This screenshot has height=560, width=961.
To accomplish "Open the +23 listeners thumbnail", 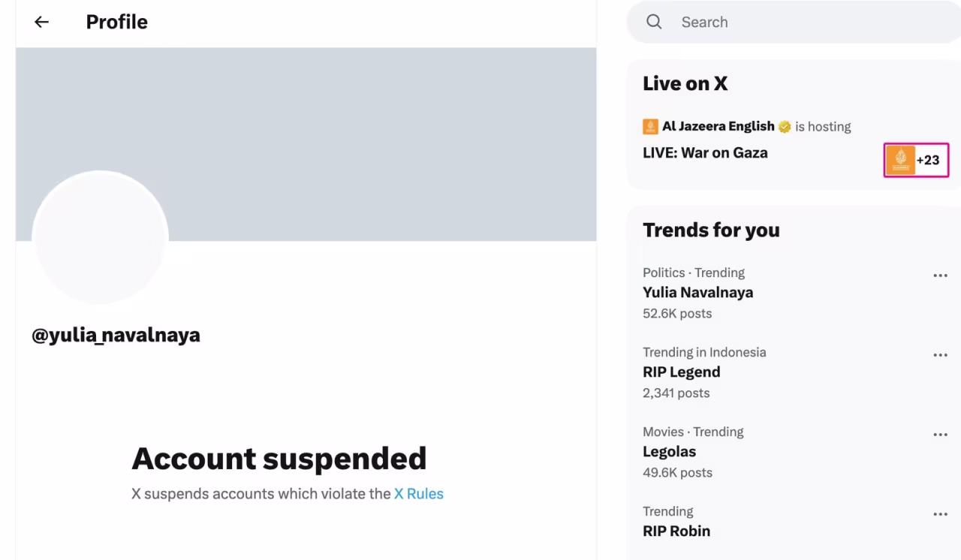I will click(916, 160).
